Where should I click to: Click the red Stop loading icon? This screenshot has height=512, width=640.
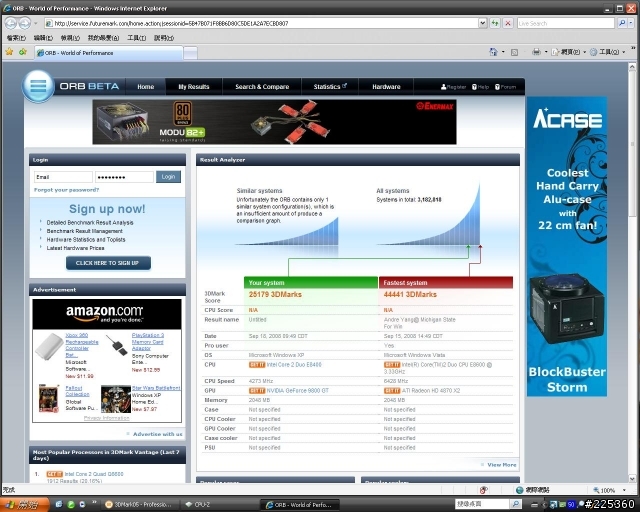pos(508,23)
